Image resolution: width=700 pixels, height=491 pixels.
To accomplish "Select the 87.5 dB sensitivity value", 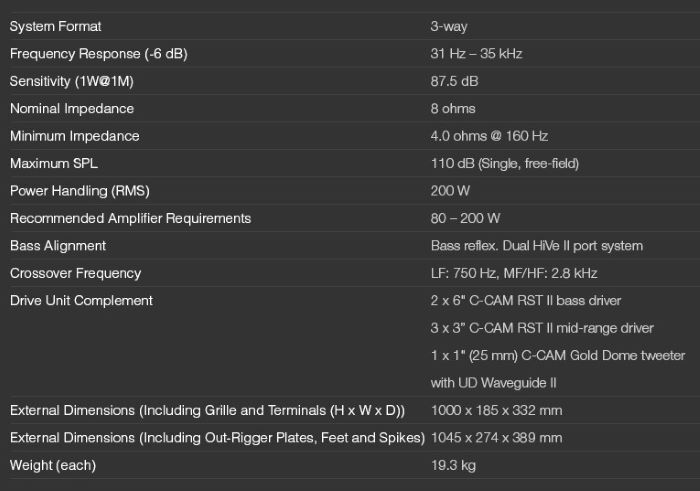I will pyautogui.click(x=454, y=81).
